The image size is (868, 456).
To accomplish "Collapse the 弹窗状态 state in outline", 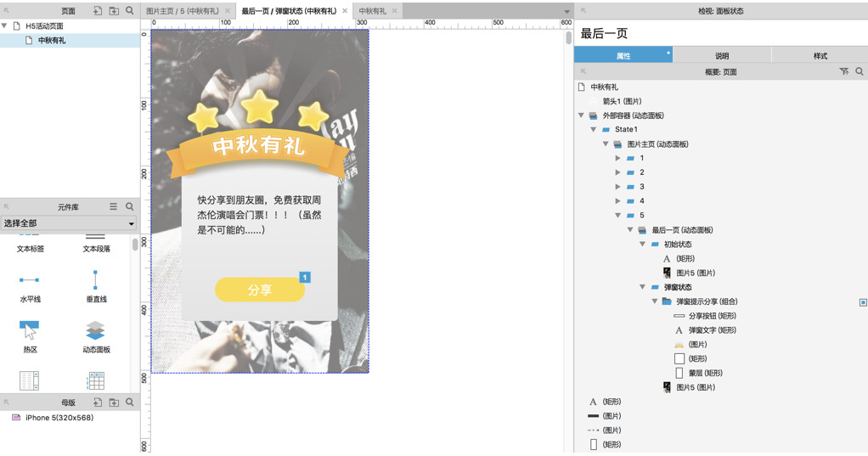I will [x=643, y=287].
